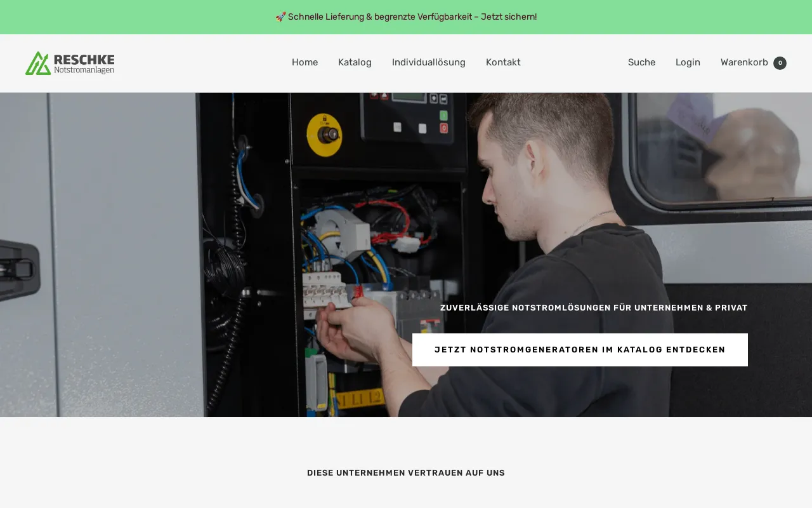Click 'Jetzt Notstromgeneratoren im Katalog entdecken'

point(580,349)
